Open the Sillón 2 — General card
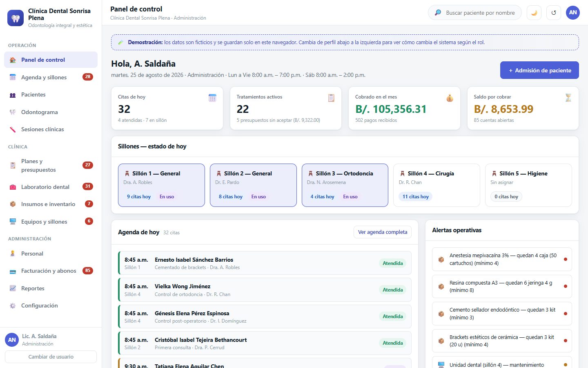The image size is (588, 368). 253,185
